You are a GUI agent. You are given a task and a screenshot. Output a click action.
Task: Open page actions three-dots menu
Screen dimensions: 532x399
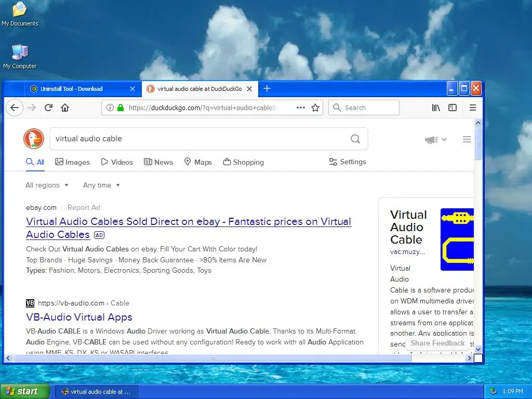[301, 108]
